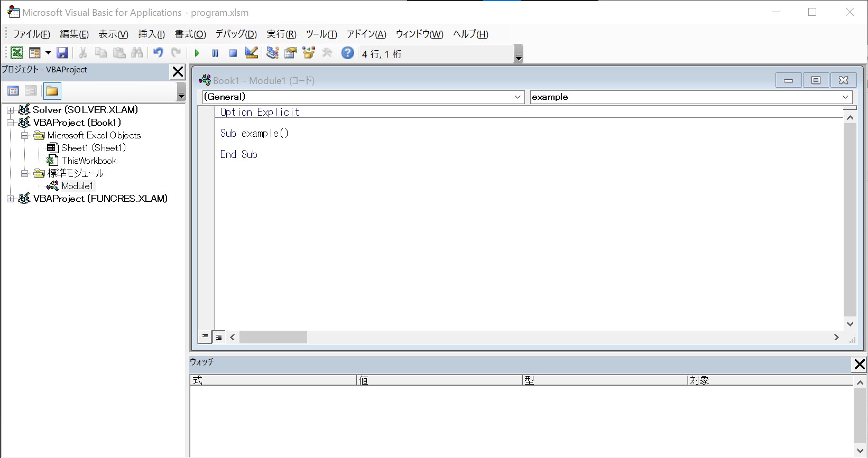Viewport: 868px width, 458px height.
Task: Open the ウィンドウ(W) menu
Action: pyautogui.click(x=419, y=34)
